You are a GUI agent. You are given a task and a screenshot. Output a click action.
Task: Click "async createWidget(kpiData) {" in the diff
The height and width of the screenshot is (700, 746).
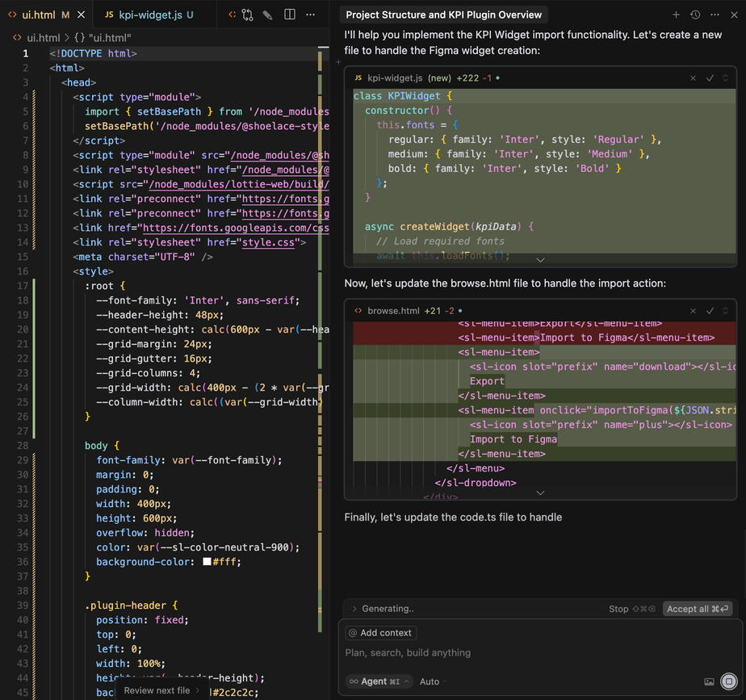[x=449, y=227]
